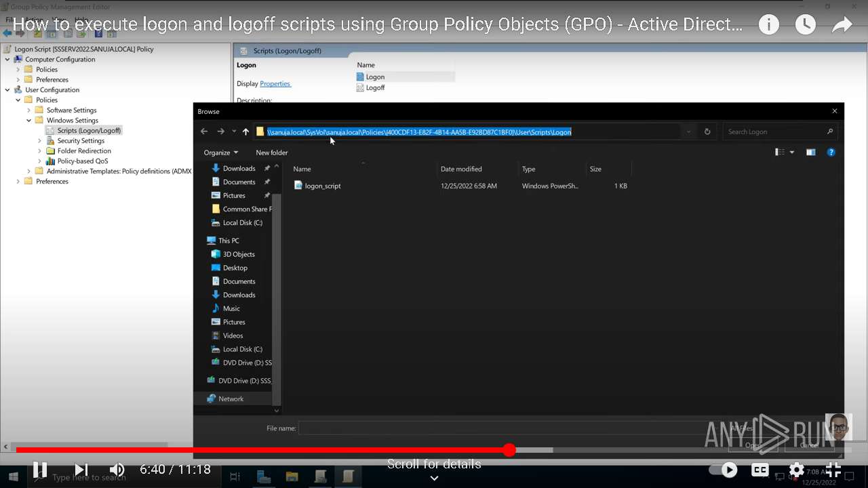
Task: Show the preview pane
Action: (810, 152)
